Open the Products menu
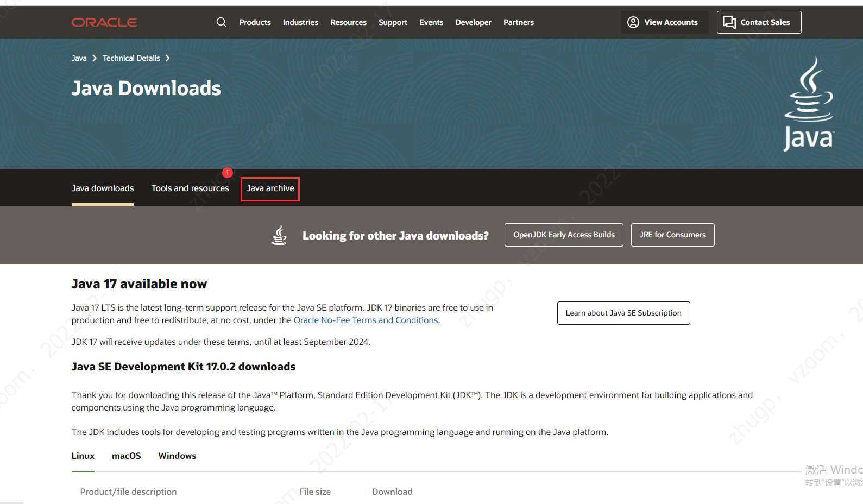 click(255, 22)
